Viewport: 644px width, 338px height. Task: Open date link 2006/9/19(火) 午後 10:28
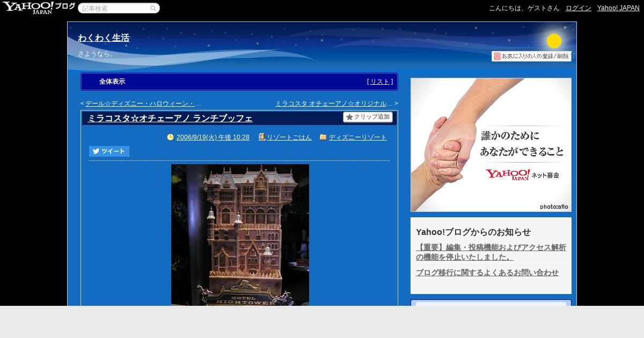pyautogui.click(x=213, y=137)
